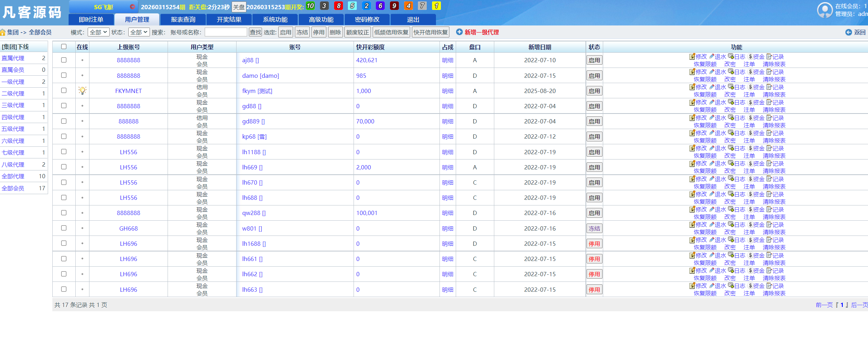Viewport: 868px width, 360px height.
Task: Open the 状态 dropdown
Action: click(139, 32)
